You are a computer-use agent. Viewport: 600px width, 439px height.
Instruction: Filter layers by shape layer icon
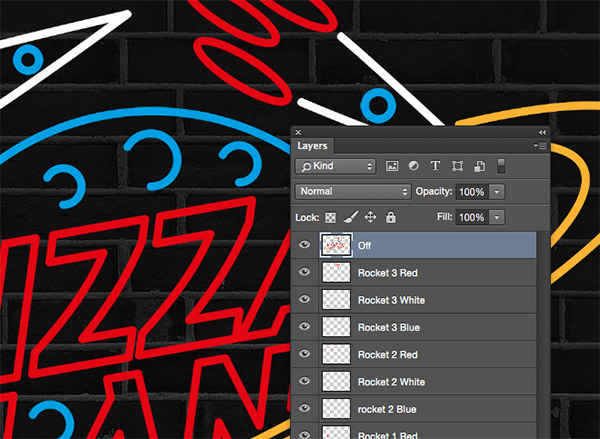(x=457, y=166)
